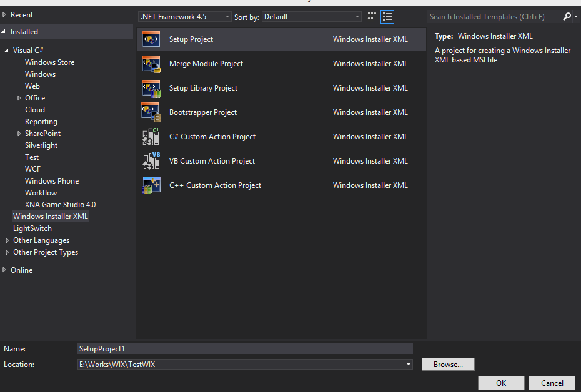Select the VB Custom Action Project icon
Viewport: 581px width, 392px height.
pos(151,161)
